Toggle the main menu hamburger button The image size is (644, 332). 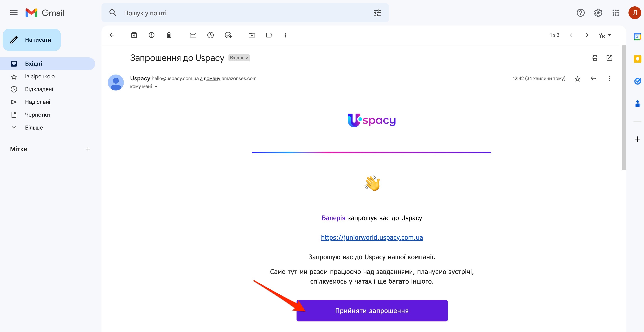point(14,13)
